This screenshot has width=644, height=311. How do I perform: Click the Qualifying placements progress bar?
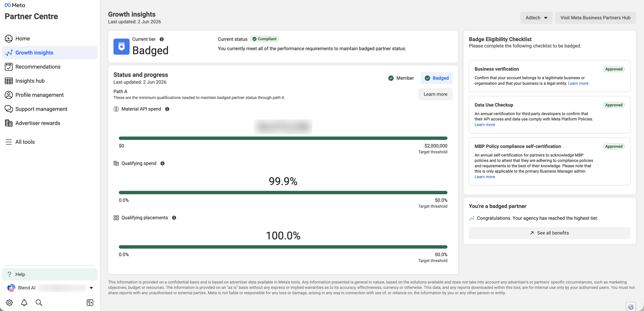283,247
